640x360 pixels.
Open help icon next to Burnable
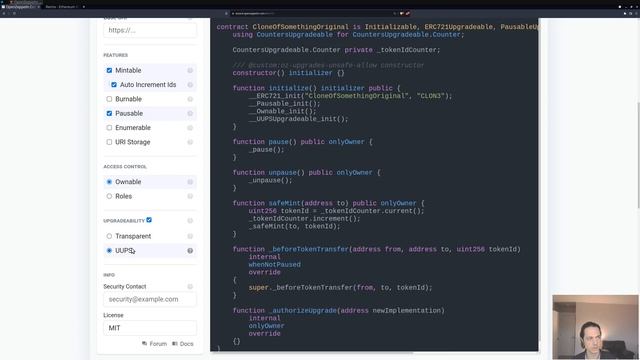(x=190, y=99)
